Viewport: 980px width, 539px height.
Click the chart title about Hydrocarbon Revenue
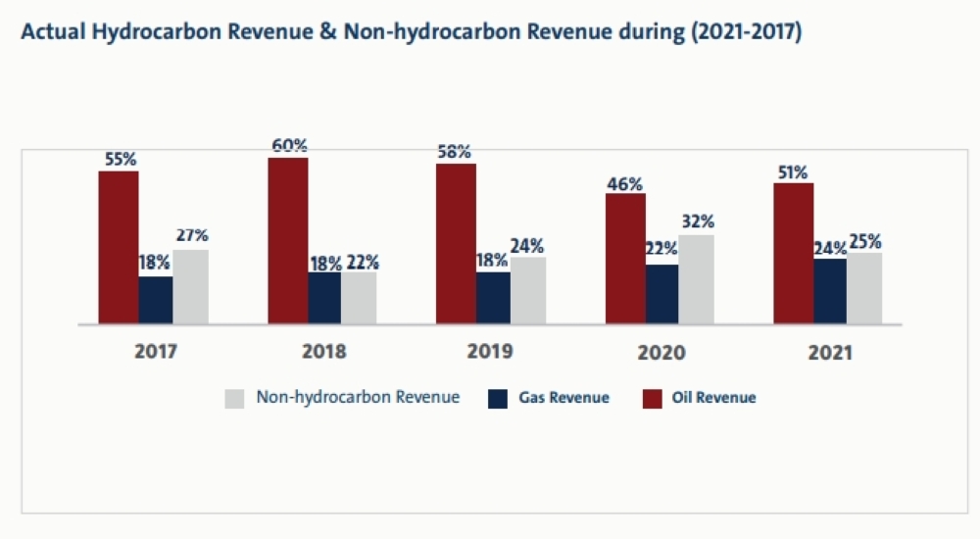coord(412,32)
